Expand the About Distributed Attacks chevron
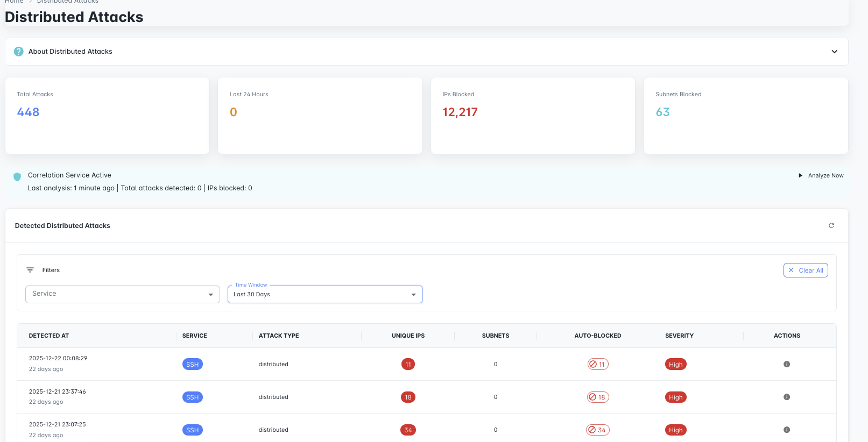The width and height of the screenshot is (868, 442). pyautogui.click(x=834, y=52)
